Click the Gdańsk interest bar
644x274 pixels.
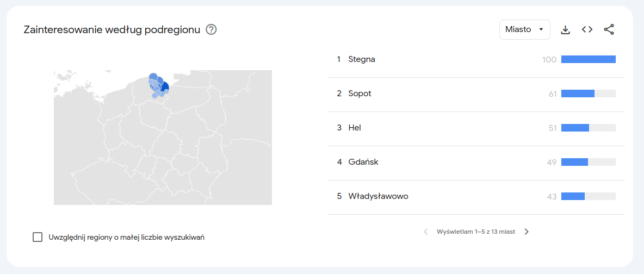point(588,162)
